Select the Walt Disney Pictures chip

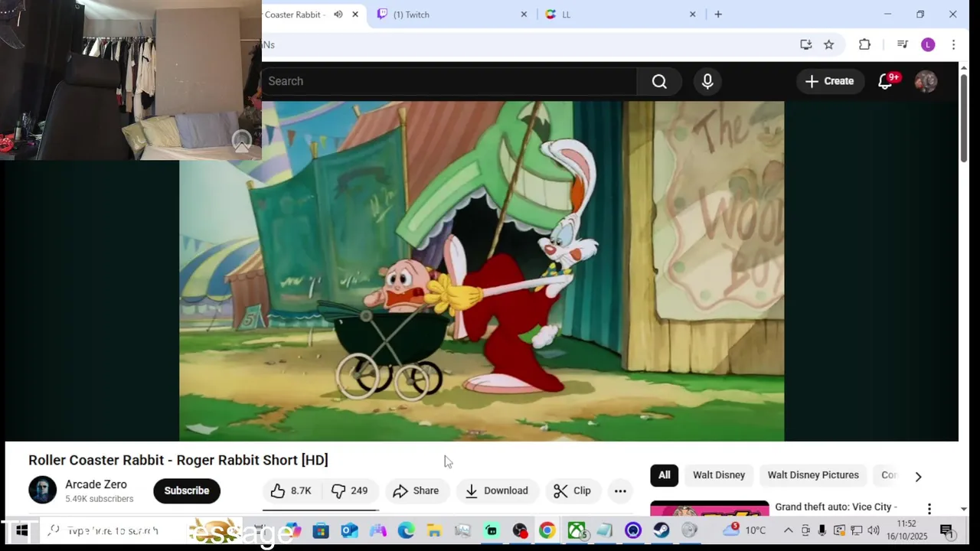pos(813,475)
